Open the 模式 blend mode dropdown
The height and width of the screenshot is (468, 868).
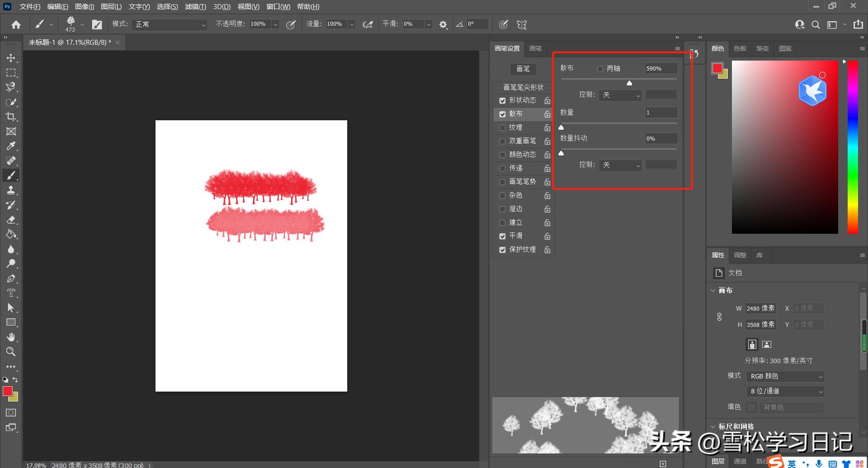tap(170, 24)
